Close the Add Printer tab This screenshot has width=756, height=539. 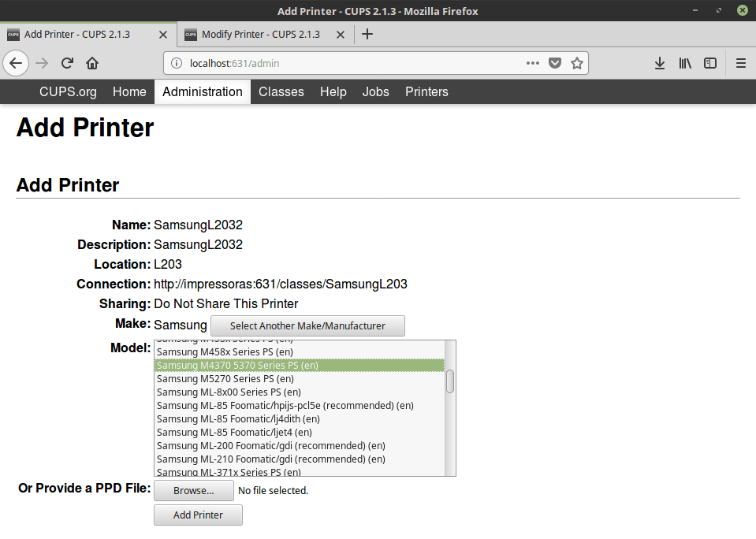click(163, 35)
